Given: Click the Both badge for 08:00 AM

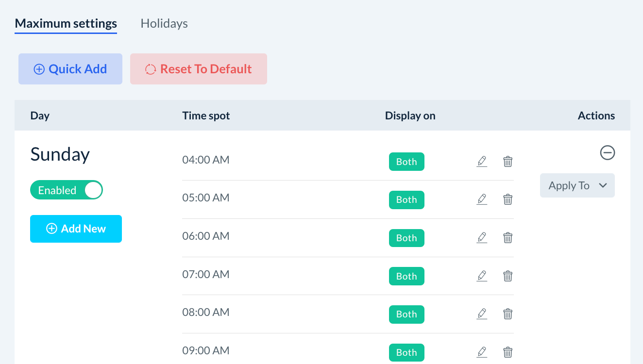Looking at the screenshot, I should click(x=406, y=314).
